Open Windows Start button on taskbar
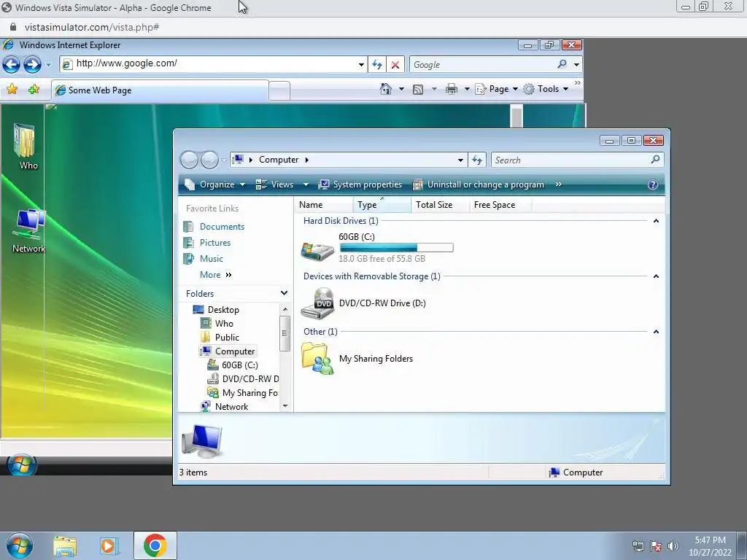This screenshot has height=560, width=747. coord(19,545)
